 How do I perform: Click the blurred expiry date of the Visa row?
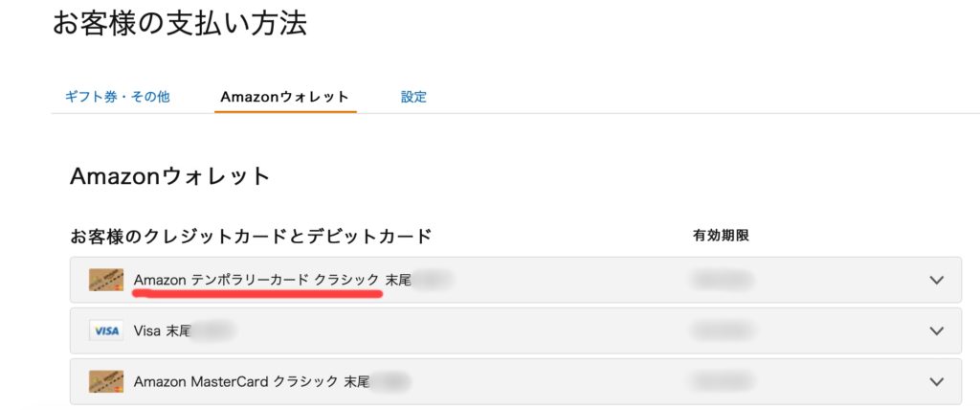(x=723, y=330)
